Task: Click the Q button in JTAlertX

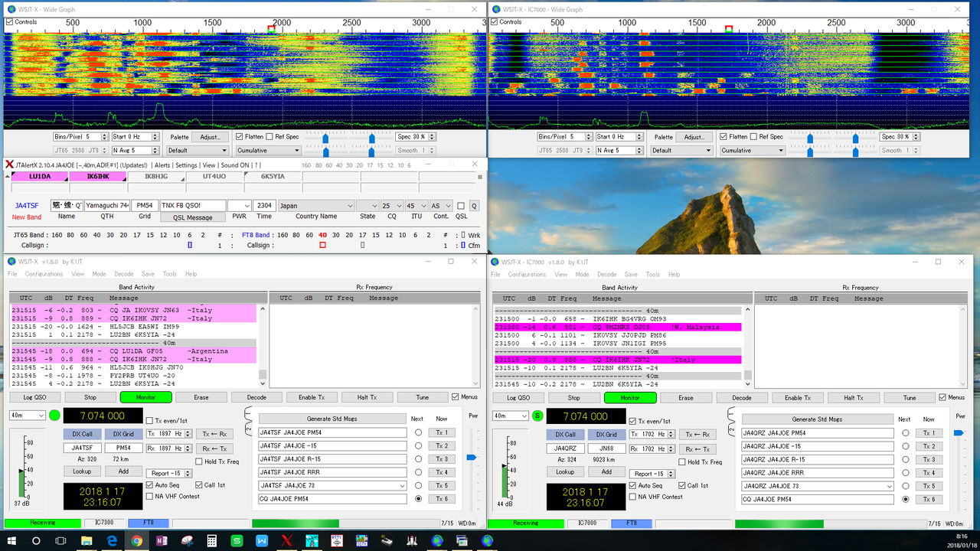Action: pos(474,206)
